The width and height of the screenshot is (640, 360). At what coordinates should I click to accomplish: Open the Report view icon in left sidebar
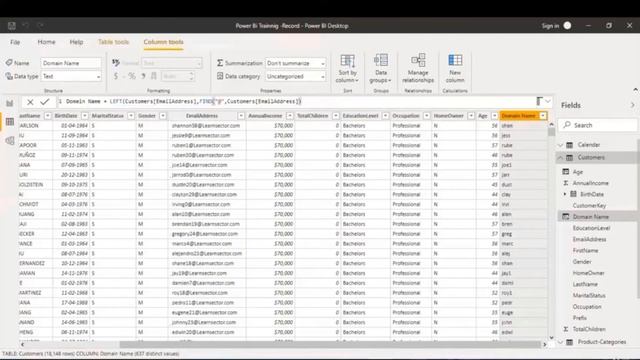10,103
